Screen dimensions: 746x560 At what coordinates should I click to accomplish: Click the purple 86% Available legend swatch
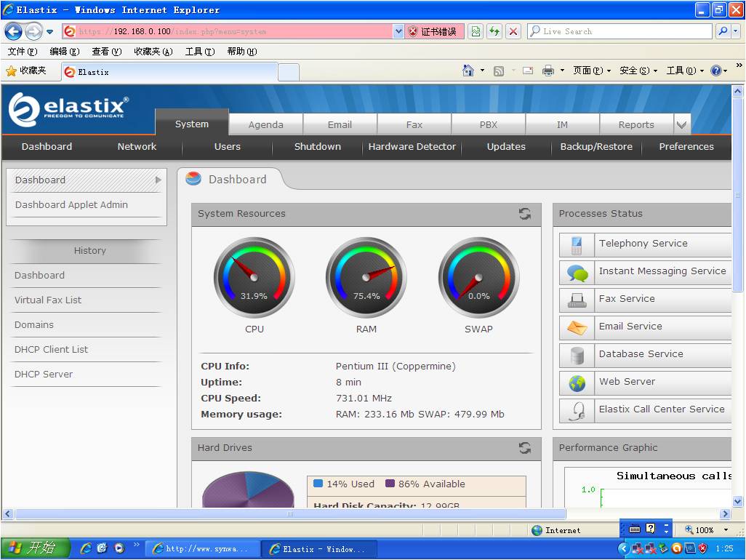coord(390,484)
